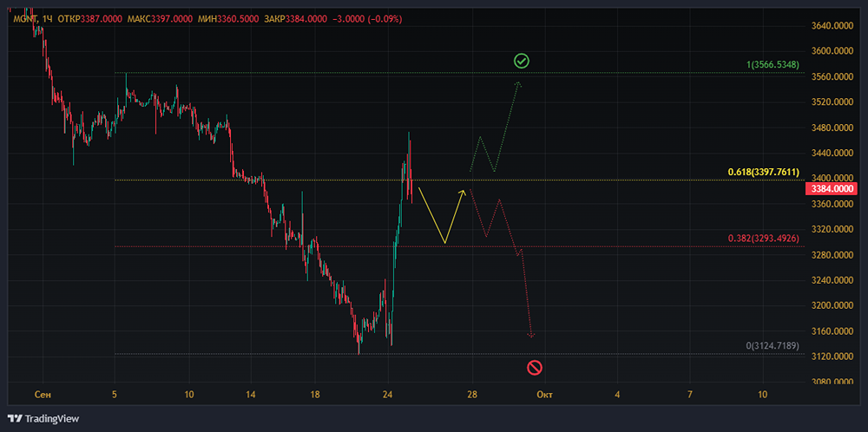Click the 1Ч timeframe label in header
Screen dimensions: 868x432
coord(48,19)
